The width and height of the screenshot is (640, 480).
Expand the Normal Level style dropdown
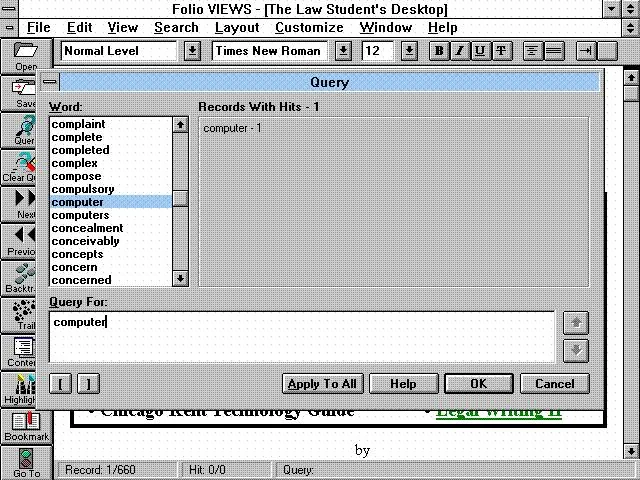tap(192, 51)
